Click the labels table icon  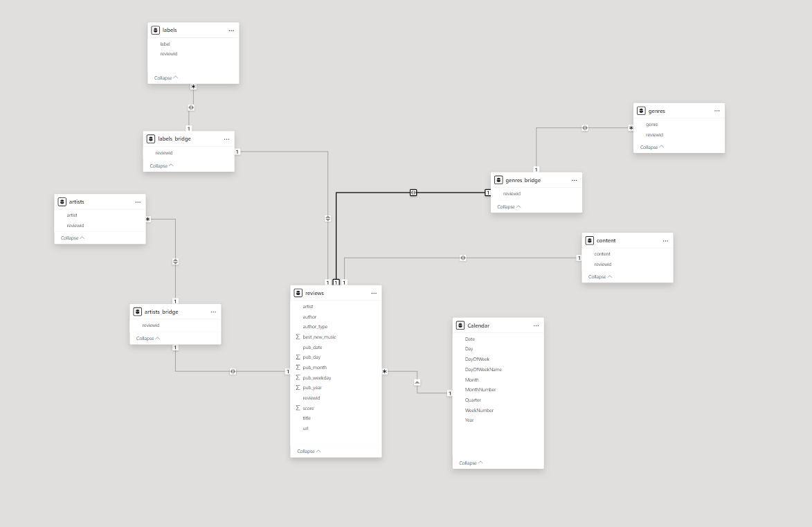pyautogui.click(x=155, y=30)
